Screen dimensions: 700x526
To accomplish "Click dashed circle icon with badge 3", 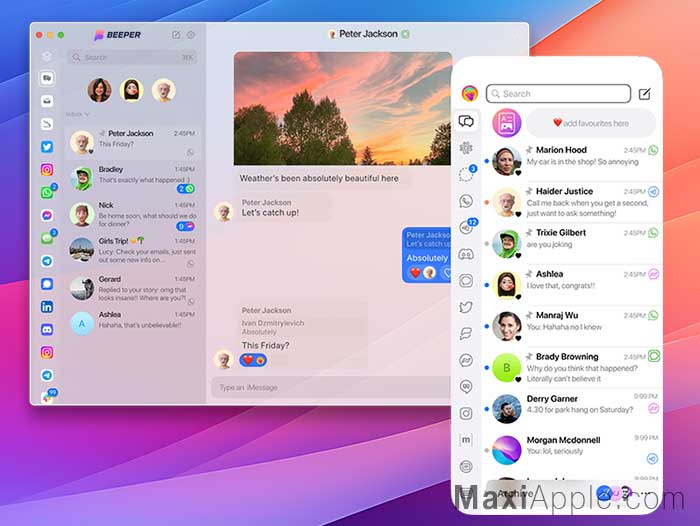I will (466, 174).
